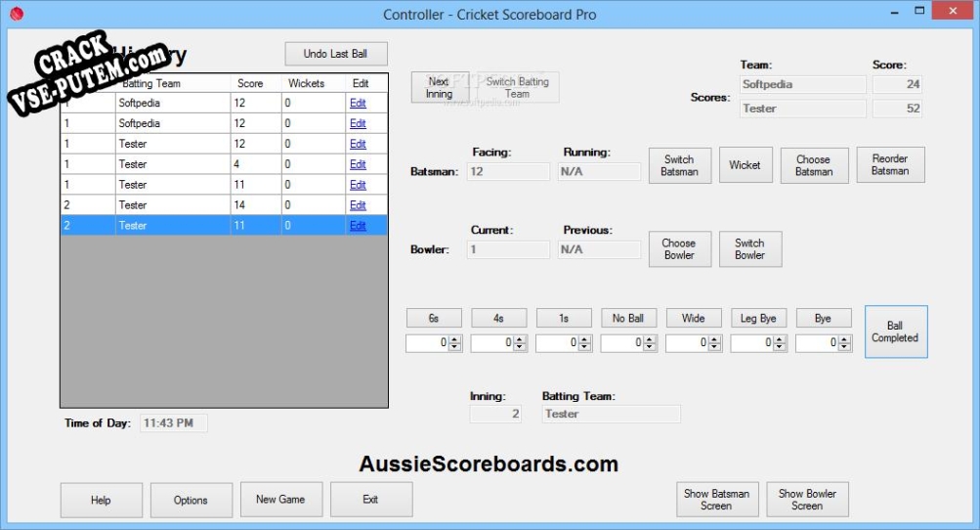Click Current bowler field showing 1
Viewport: 980px width, 530px height.
click(x=508, y=249)
